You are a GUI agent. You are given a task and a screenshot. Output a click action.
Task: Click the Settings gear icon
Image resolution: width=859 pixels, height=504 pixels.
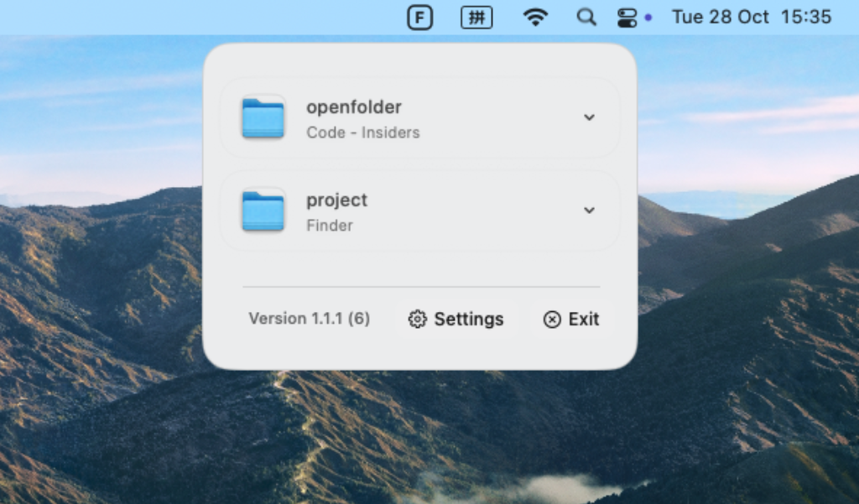418,319
